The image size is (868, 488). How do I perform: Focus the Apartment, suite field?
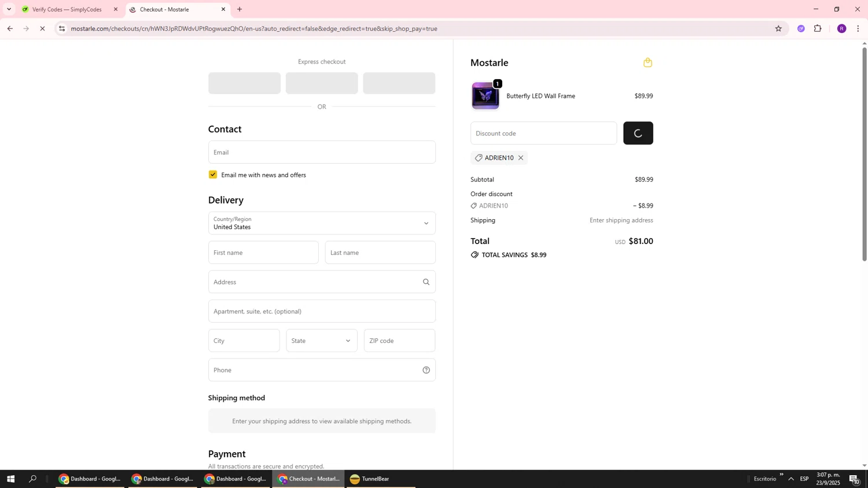coord(322,311)
